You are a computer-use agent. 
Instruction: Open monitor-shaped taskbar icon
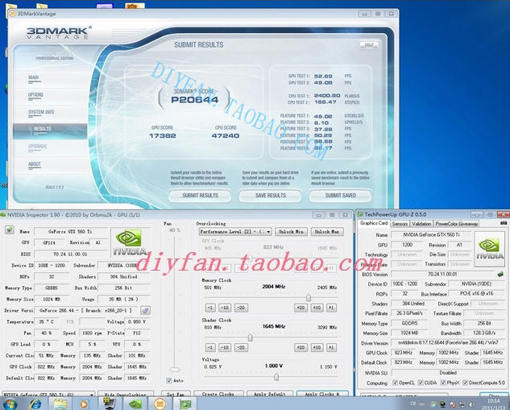pos(110,404)
